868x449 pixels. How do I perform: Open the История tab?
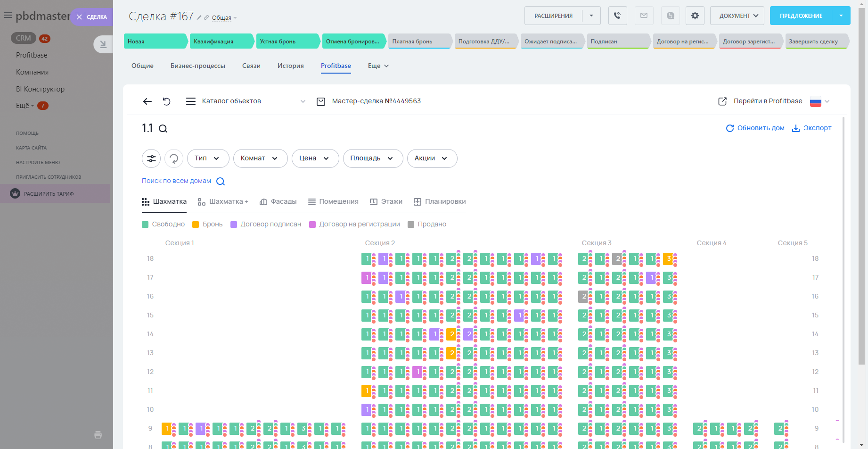tap(290, 66)
